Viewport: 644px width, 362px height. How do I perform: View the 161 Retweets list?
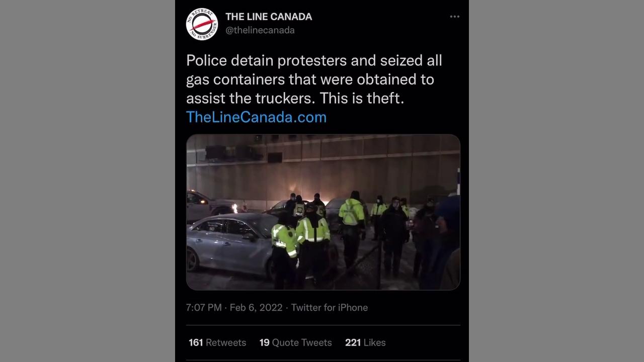point(217,342)
